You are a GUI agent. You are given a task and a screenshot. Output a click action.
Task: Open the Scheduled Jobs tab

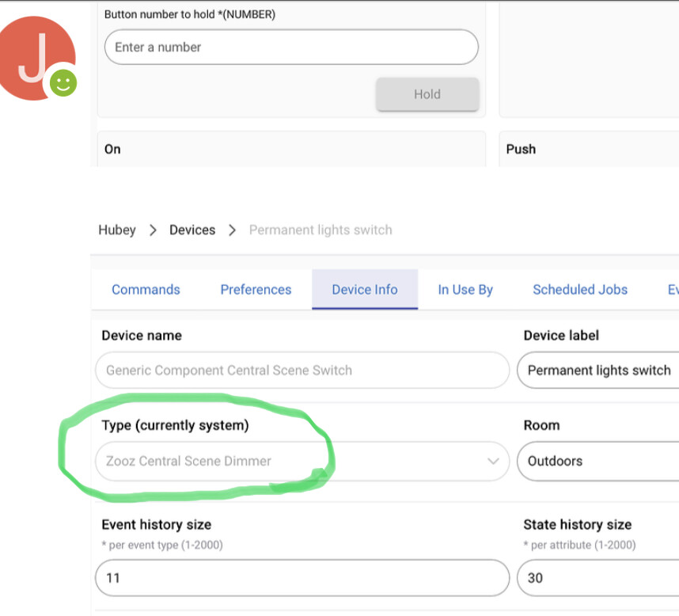coord(580,290)
